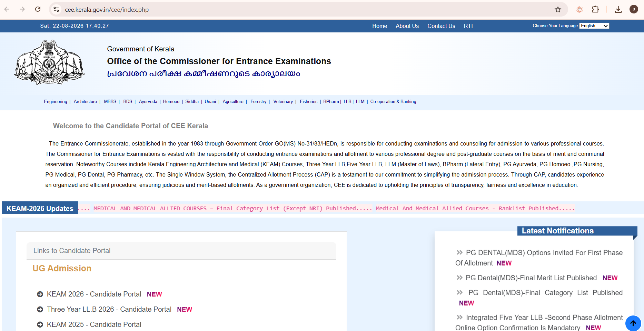This screenshot has width=644, height=331.
Task: Open the Fisheries course link
Action: (x=308, y=101)
